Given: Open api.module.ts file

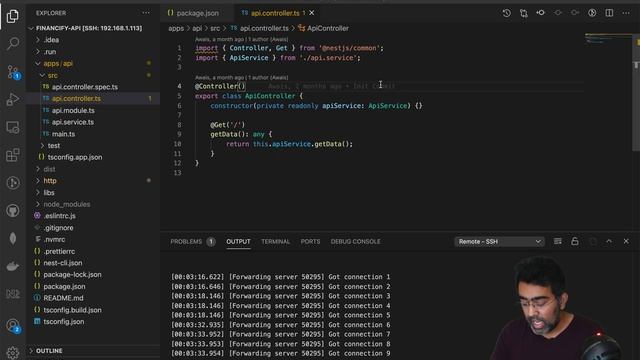Looking at the screenshot, I should (73, 111).
